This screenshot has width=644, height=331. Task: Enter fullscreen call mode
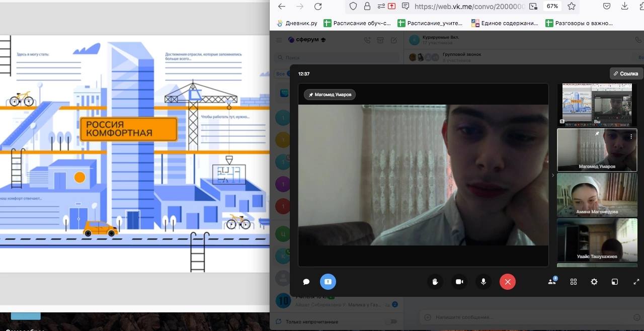(x=636, y=282)
